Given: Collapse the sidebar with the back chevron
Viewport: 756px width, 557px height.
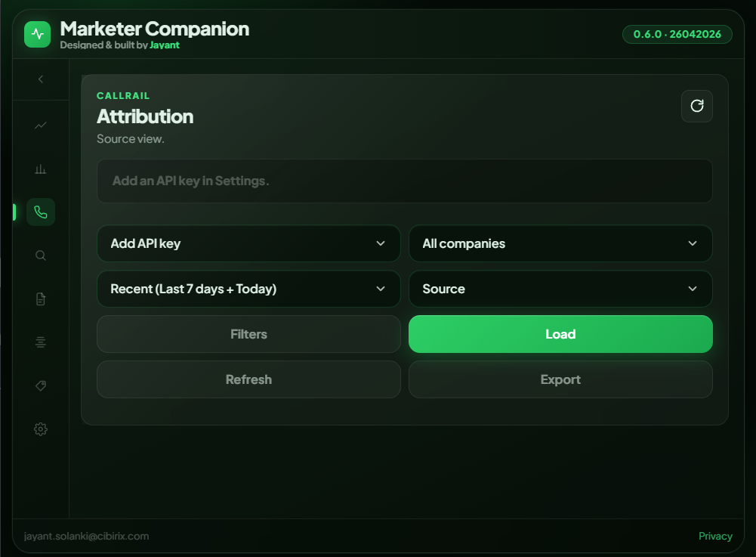Looking at the screenshot, I should (x=41, y=79).
